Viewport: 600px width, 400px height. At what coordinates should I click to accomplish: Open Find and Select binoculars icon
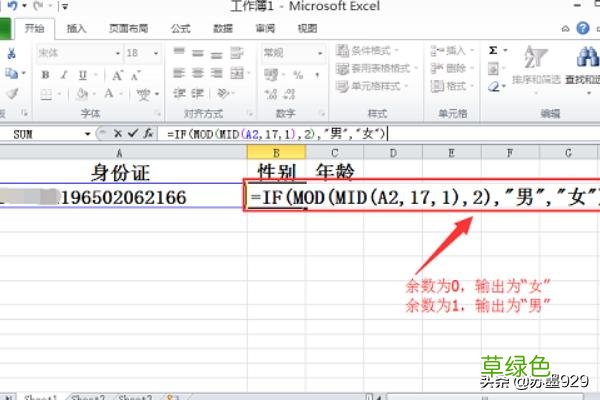coord(581,60)
